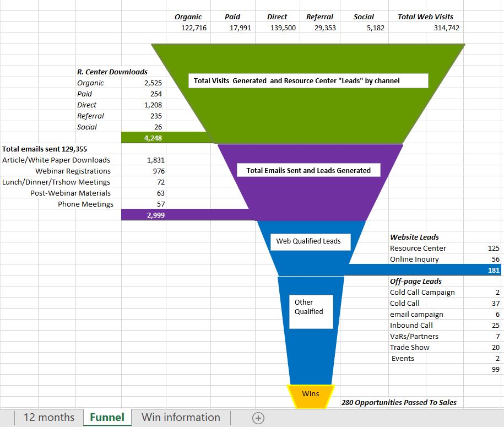Add a new sheet with plus button
The width and height of the screenshot is (504, 427).
click(x=258, y=418)
